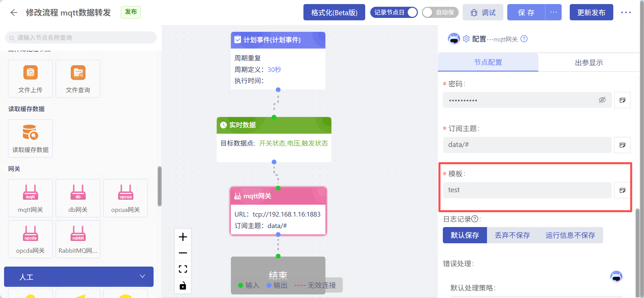Screen dimensions: 644x298
Task: Open the save options dropdown
Action: pos(554,13)
